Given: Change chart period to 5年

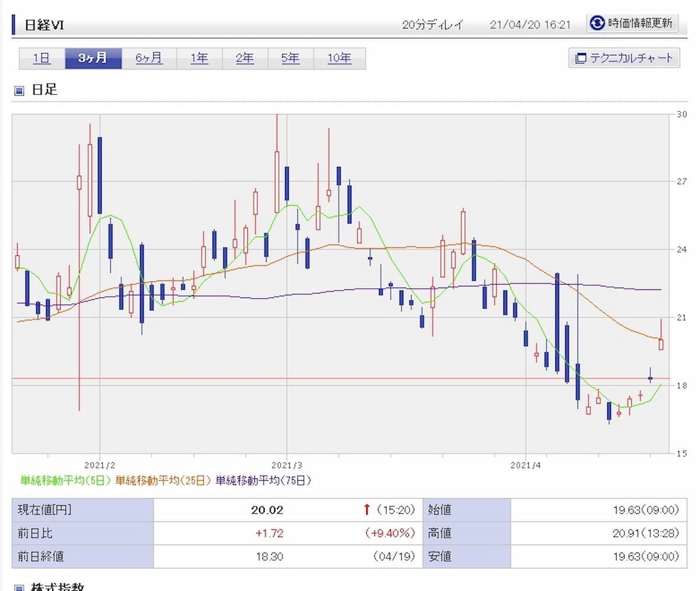Looking at the screenshot, I should (290, 58).
